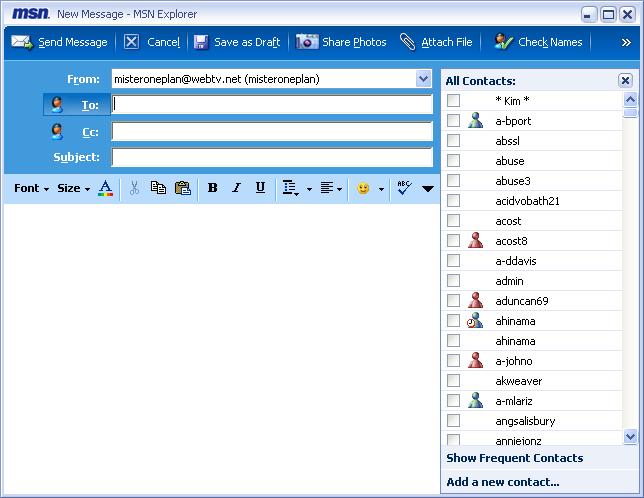
Task: Click the Send Message toolbar label
Action: click(x=73, y=42)
